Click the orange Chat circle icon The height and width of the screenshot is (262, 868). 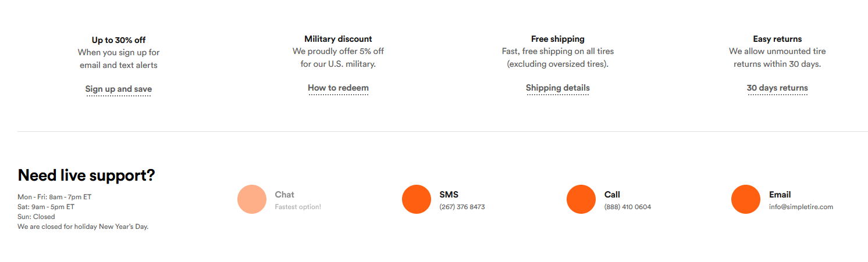point(252,199)
